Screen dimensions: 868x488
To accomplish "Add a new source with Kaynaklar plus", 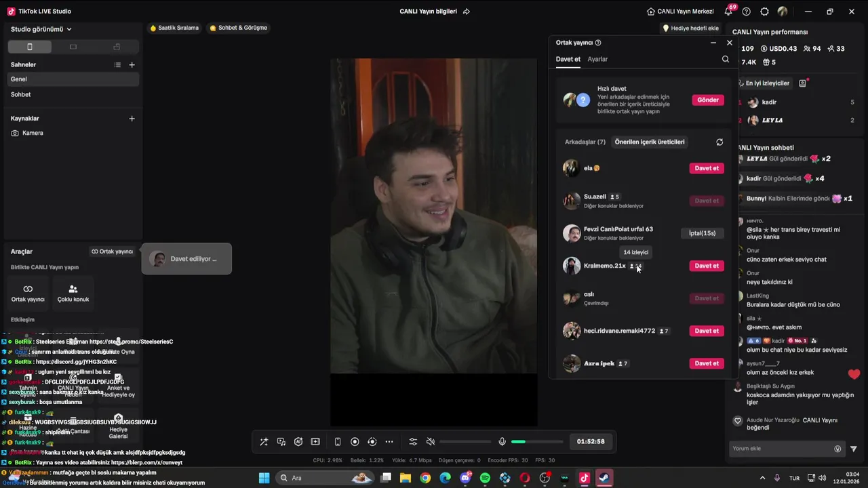I will pyautogui.click(x=132, y=119).
